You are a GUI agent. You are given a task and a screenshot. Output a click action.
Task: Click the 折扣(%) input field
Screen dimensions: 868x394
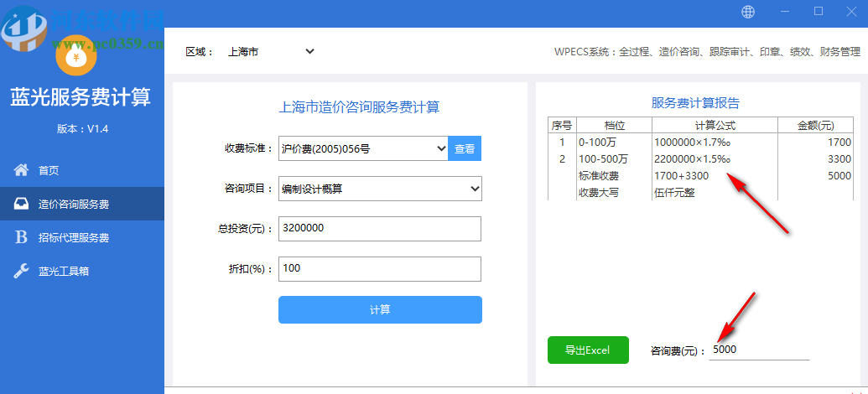tap(380, 268)
